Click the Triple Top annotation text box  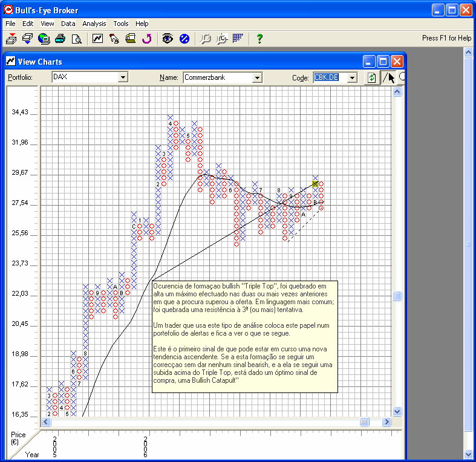tap(245, 337)
